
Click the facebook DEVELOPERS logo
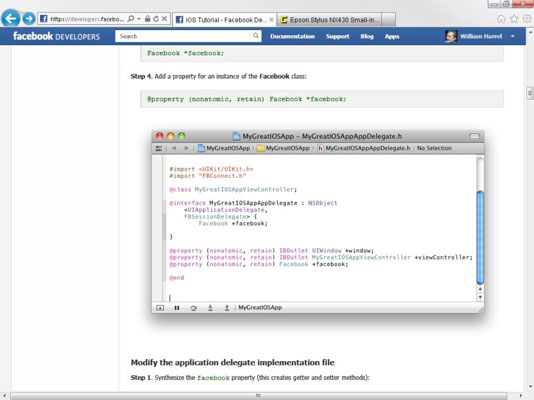pos(56,36)
